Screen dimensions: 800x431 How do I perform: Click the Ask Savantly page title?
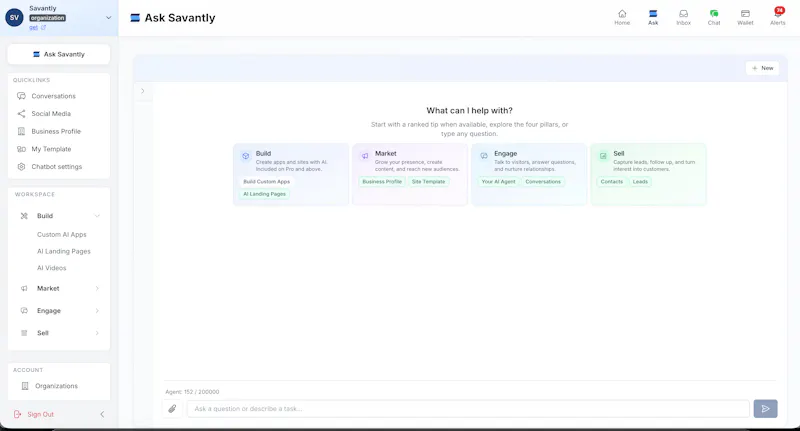180,18
